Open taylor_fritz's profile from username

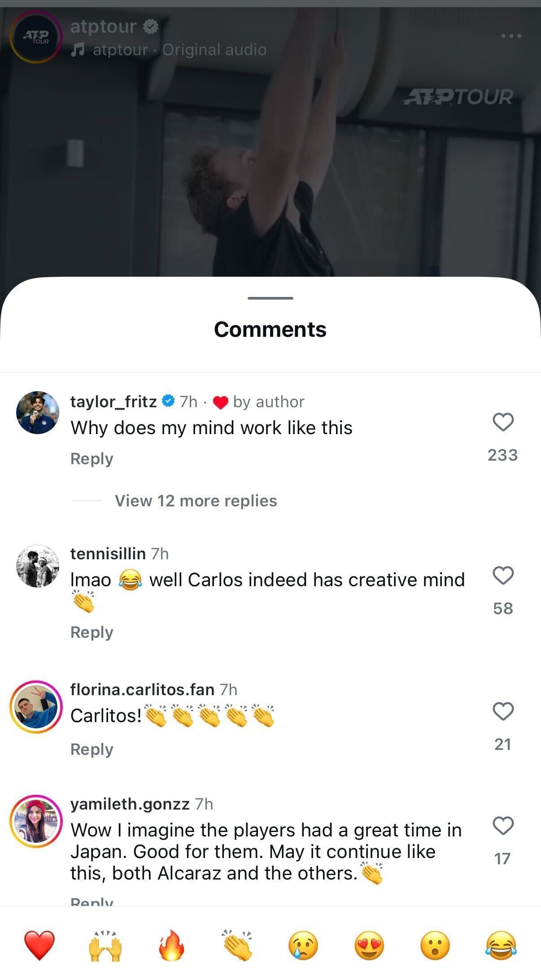click(x=113, y=401)
